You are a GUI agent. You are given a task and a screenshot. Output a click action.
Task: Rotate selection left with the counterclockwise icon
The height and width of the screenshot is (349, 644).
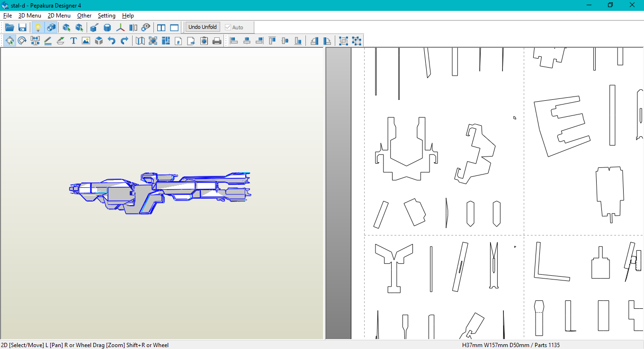click(314, 41)
